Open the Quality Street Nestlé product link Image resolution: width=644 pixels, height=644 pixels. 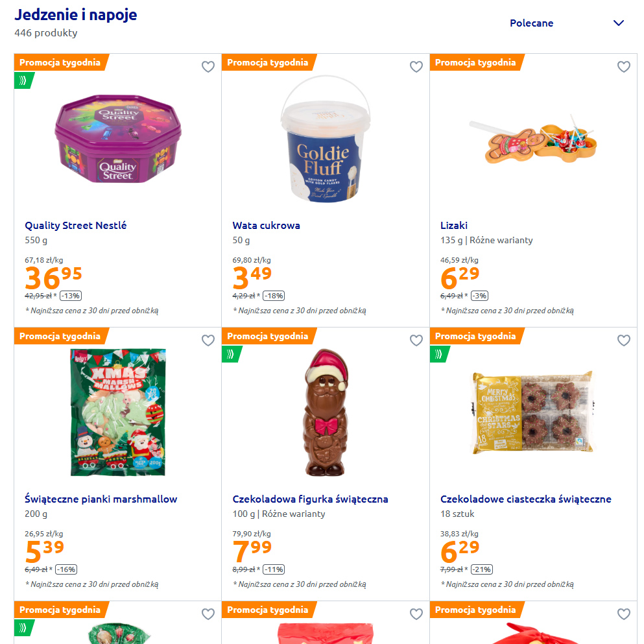[x=76, y=226]
